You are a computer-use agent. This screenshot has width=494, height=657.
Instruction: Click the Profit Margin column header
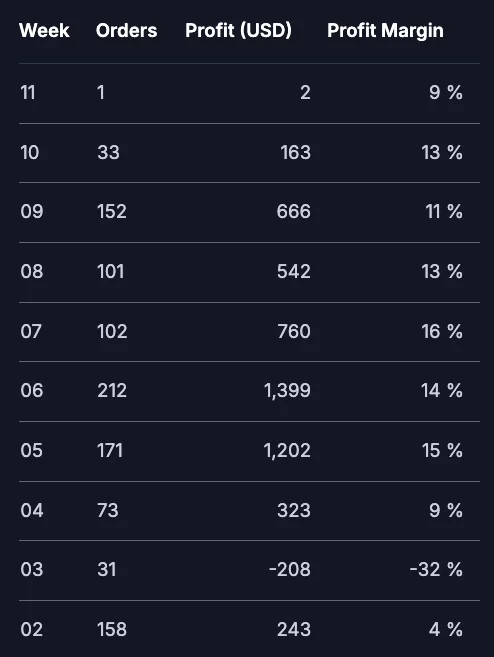(385, 31)
